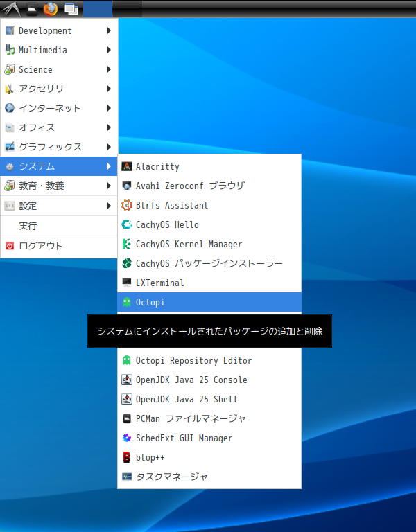Launch highlighted Octopi entry

click(x=209, y=302)
